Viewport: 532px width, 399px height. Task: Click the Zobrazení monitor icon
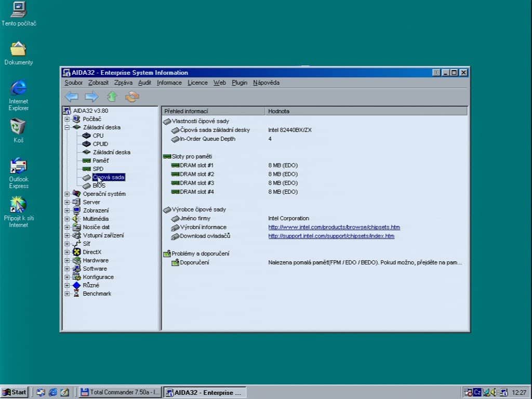pos(77,210)
